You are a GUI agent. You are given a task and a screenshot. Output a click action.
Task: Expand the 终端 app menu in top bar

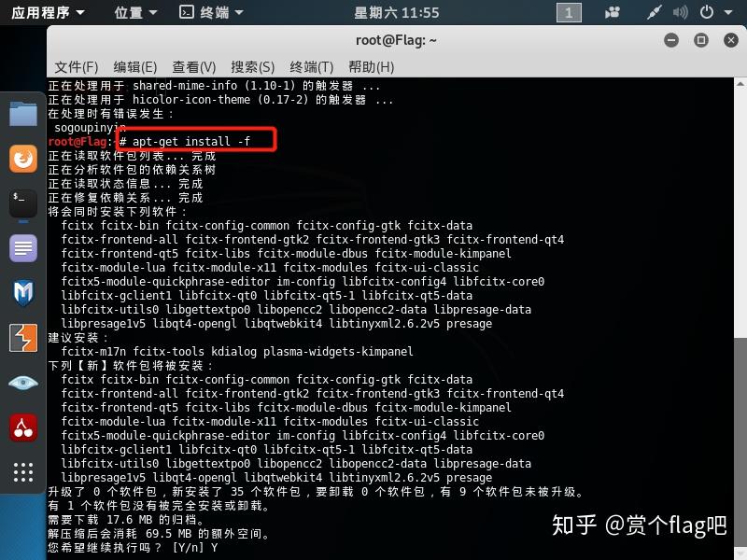[212, 12]
